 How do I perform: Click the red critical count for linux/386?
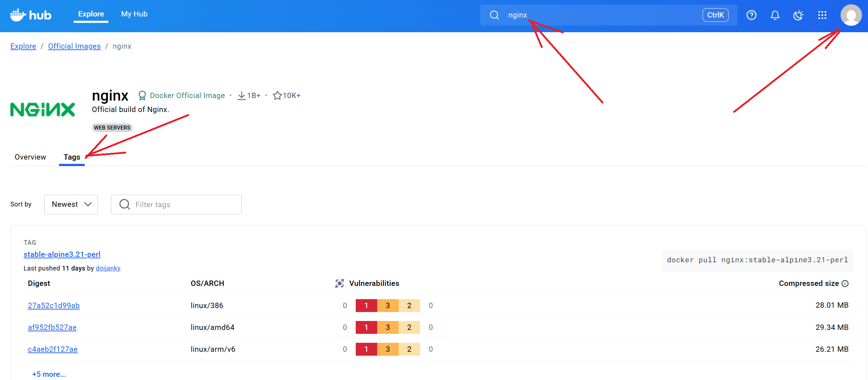pos(366,306)
